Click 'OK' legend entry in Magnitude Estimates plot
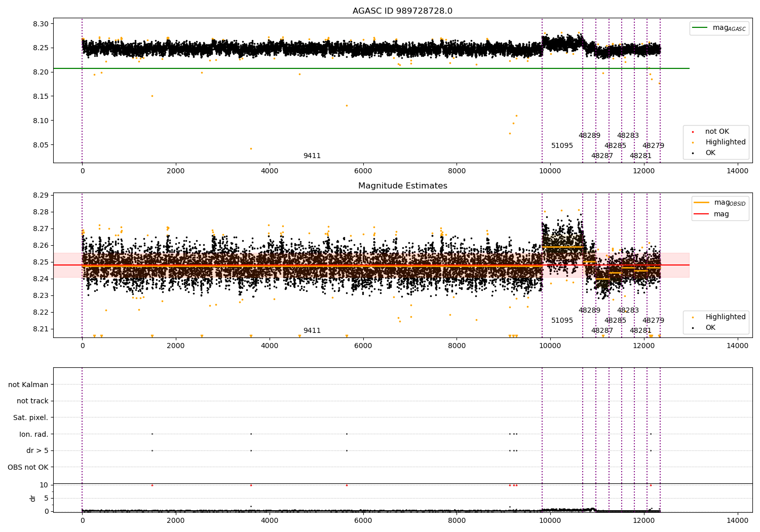The image size is (760, 532). [x=703, y=328]
